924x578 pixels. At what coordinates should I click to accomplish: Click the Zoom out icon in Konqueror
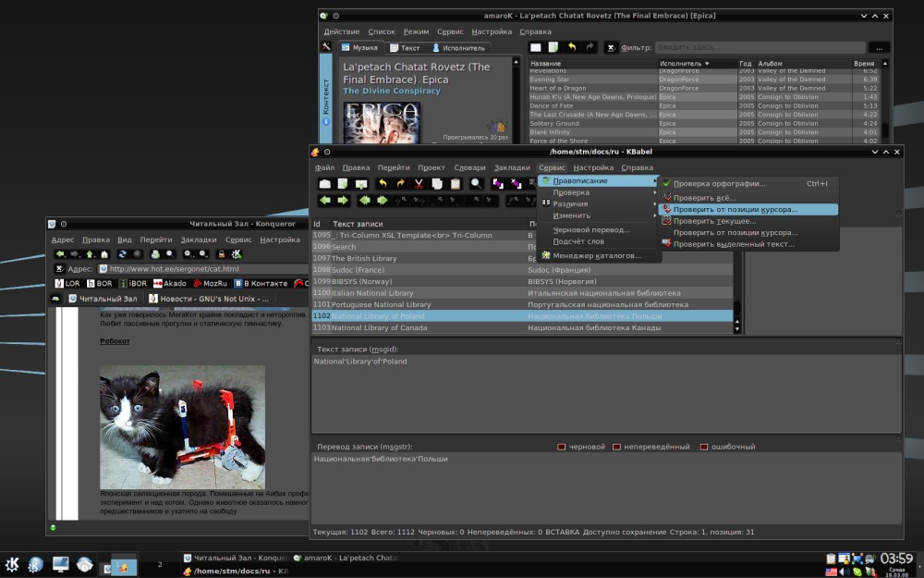(x=203, y=254)
